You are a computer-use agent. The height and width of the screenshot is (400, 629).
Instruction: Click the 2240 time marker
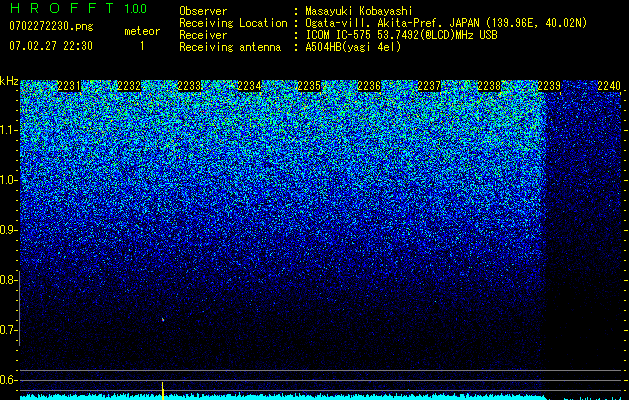(x=609, y=86)
